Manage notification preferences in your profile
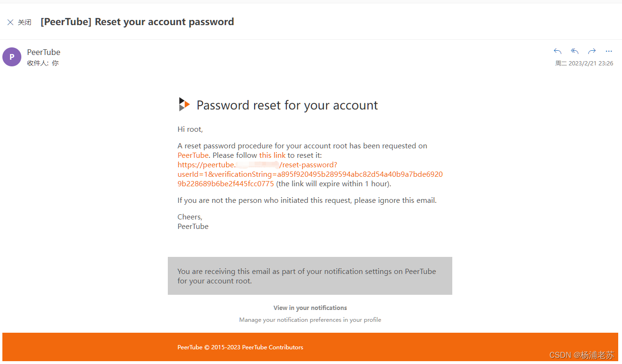This screenshot has width=622, height=364. (310, 320)
